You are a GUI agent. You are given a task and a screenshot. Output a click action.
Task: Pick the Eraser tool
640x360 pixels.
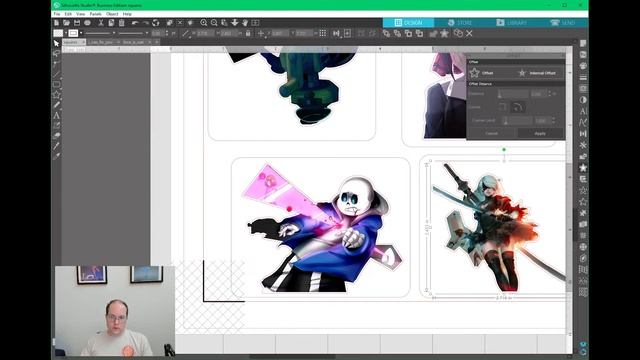coord(56,136)
